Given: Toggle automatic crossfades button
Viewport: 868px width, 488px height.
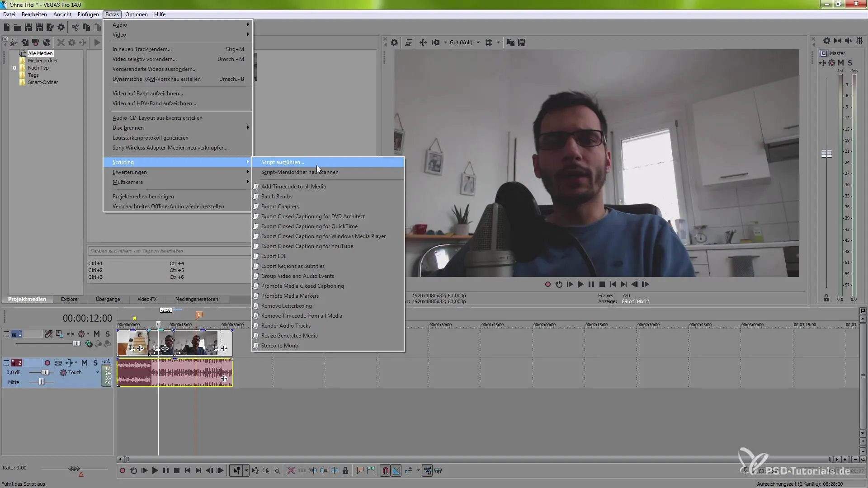Looking at the screenshot, I should pos(396,471).
